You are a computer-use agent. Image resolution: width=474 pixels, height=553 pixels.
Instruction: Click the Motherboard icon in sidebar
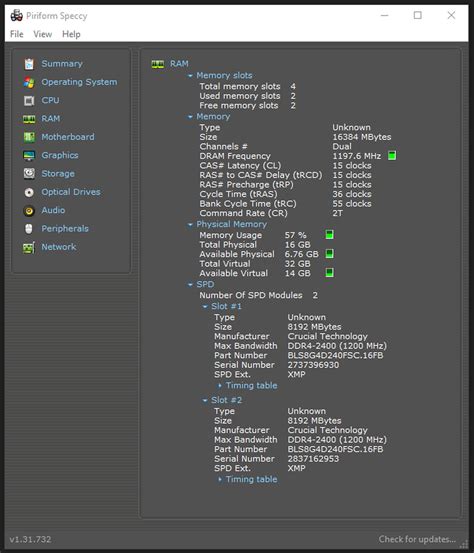29,137
